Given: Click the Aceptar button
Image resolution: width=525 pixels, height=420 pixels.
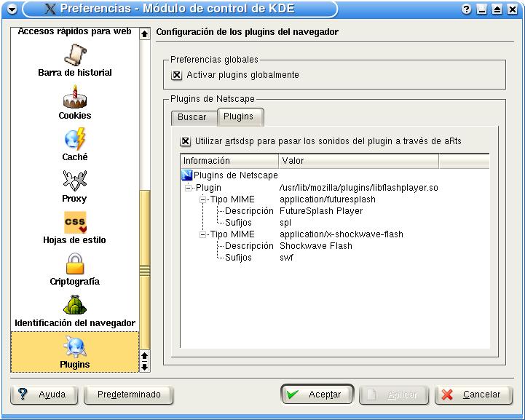Looking at the screenshot, I should pos(317,395).
